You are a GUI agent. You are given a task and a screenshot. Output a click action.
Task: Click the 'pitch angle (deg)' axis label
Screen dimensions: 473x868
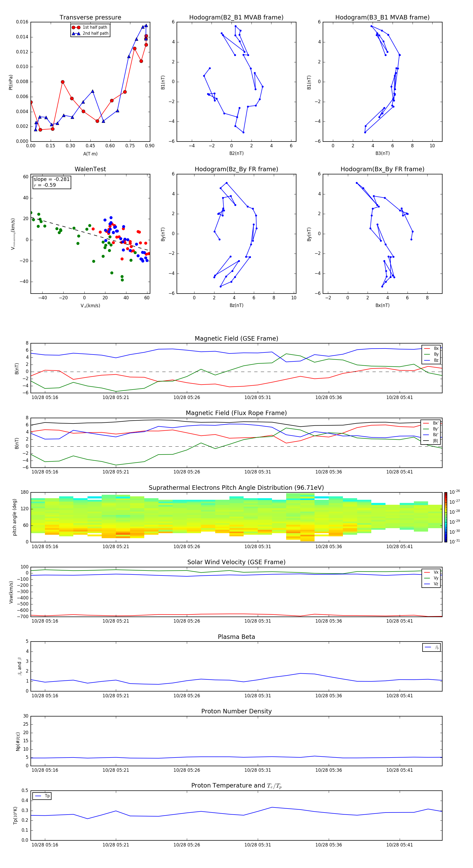pyautogui.click(x=14, y=517)
